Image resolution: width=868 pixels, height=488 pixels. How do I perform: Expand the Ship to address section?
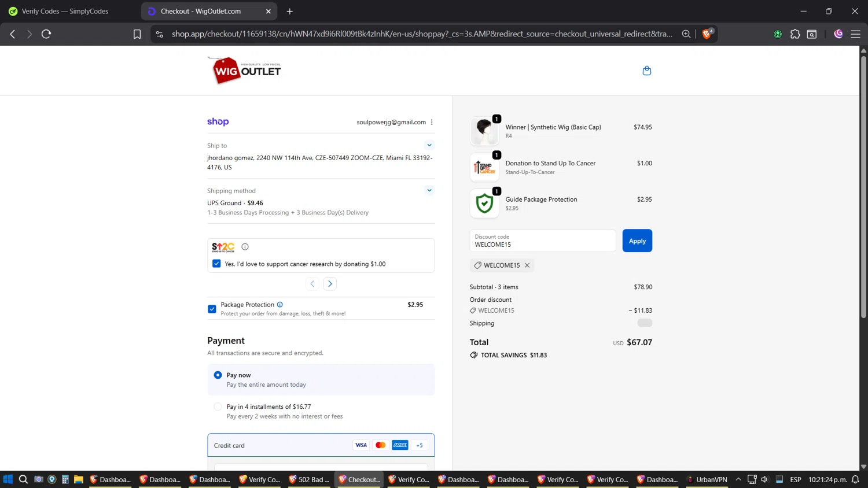[x=429, y=145]
